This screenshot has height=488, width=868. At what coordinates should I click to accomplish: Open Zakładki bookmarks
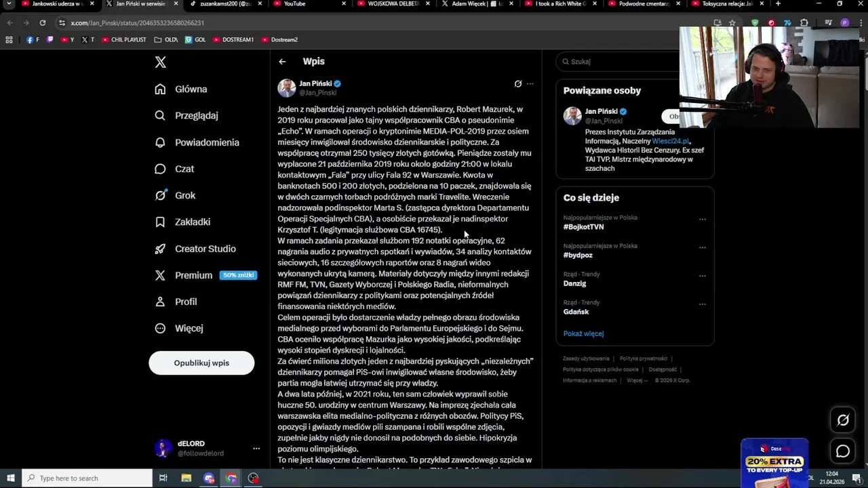click(x=182, y=222)
